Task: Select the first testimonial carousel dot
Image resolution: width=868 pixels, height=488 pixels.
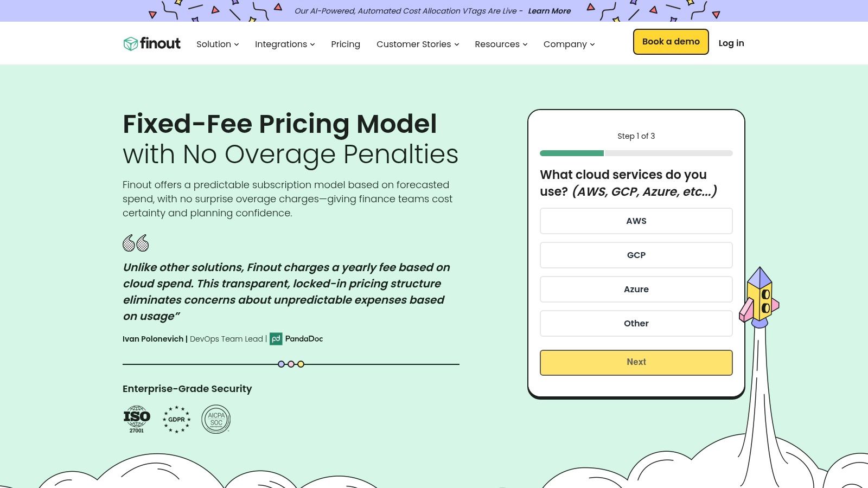Action: 281,364
